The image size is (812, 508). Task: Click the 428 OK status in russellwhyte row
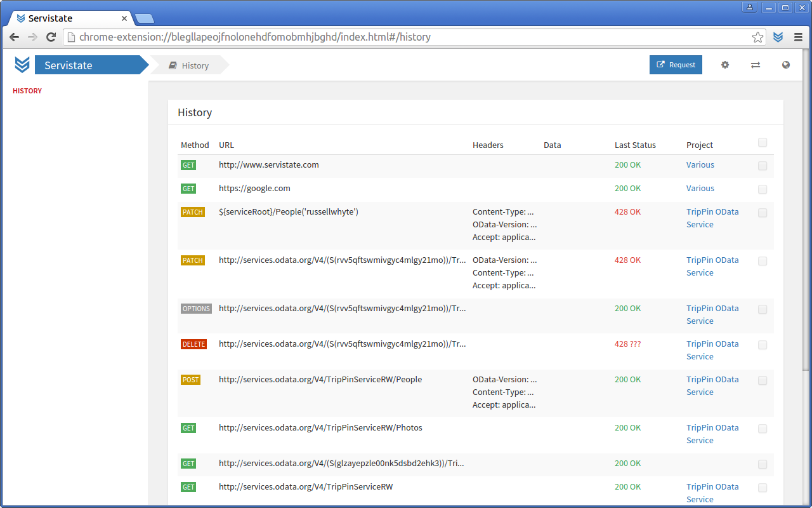(x=628, y=211)
